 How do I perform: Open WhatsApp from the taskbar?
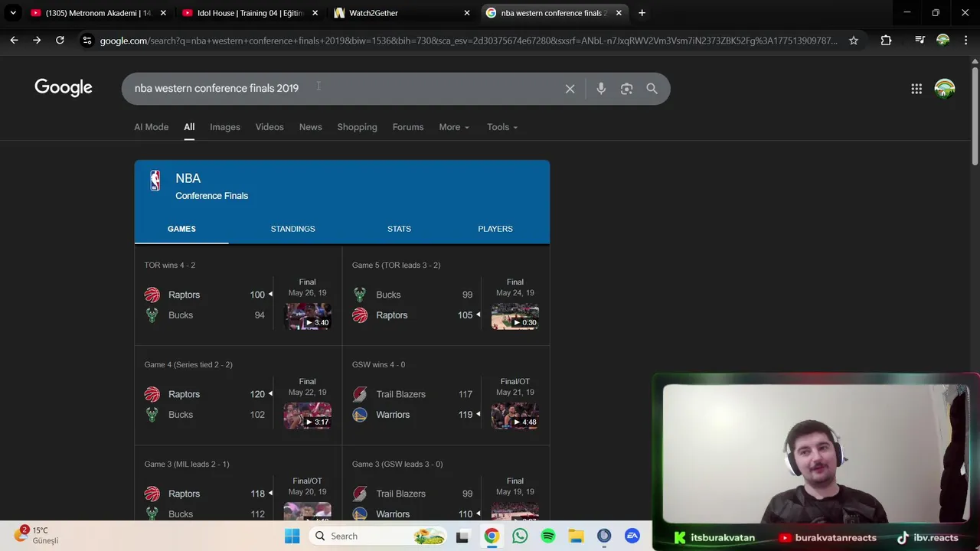(520, 536)
